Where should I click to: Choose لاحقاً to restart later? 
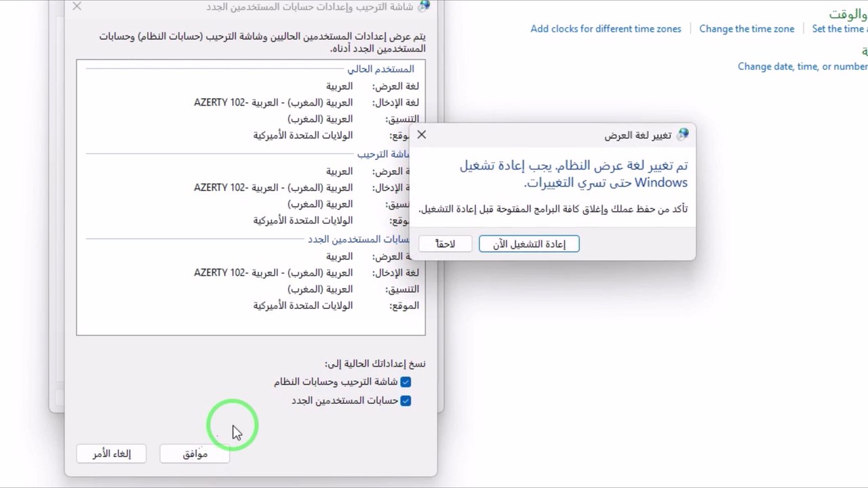pos(446,244)
